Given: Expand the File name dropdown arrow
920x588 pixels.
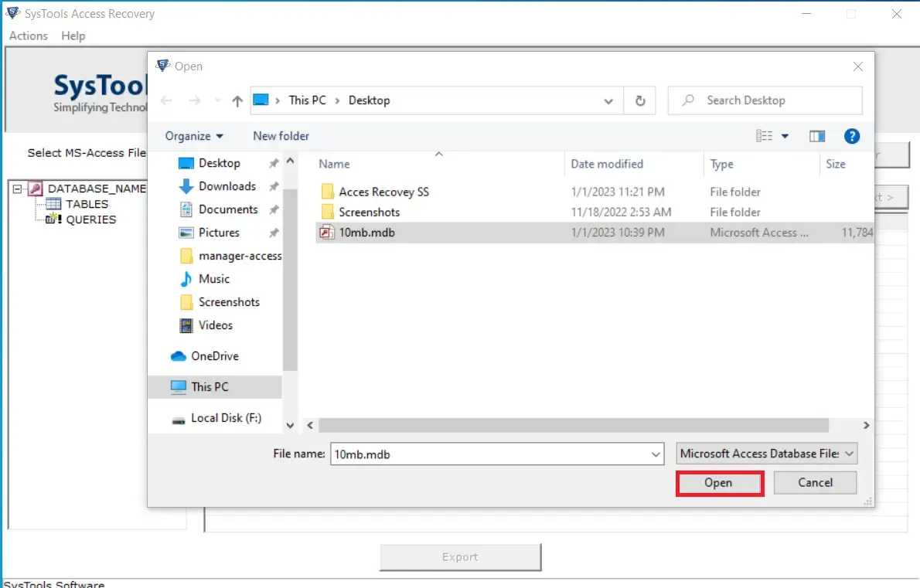Looking at the screenshot, I should pos(656,454).
